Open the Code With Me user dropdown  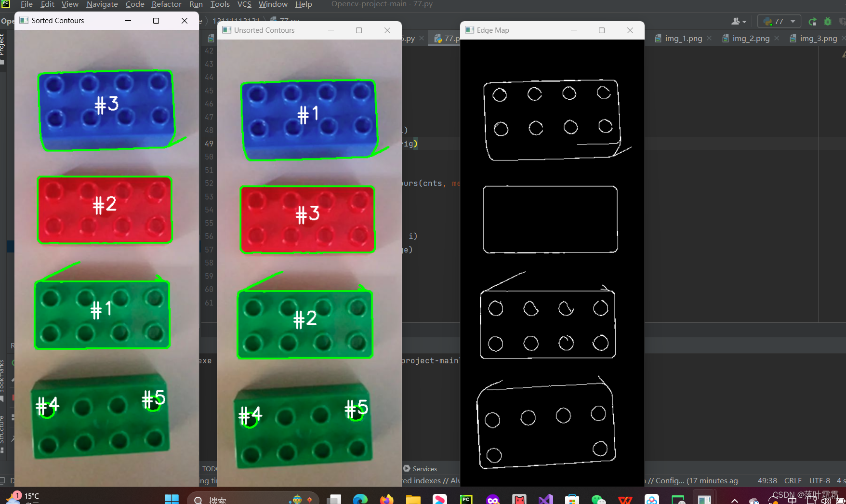point(739,21)
